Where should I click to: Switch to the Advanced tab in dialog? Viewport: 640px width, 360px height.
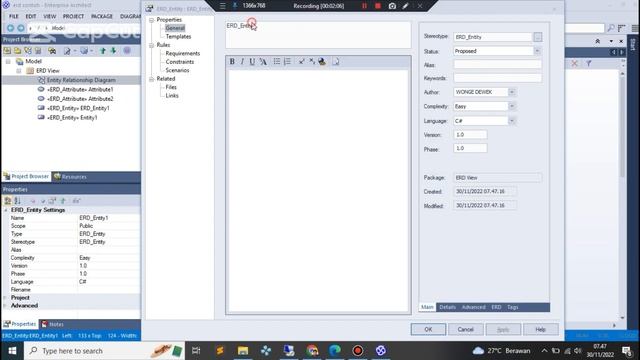point(473,307)
